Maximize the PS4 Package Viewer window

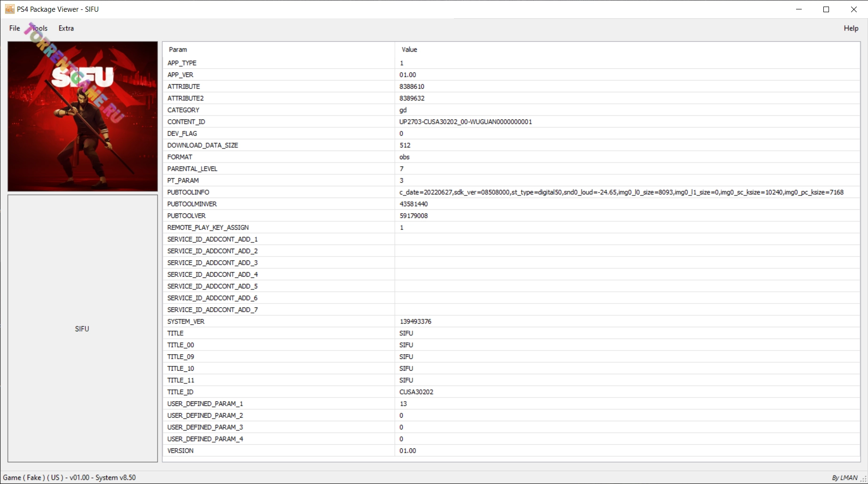[826, 9]
